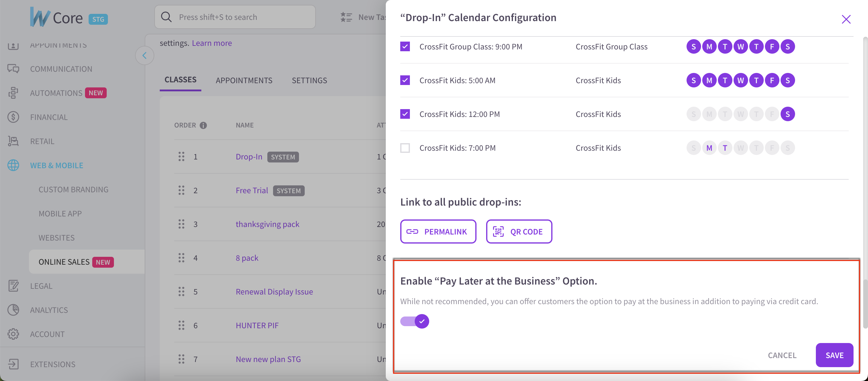Click the PERMALINK button

[438, 231]
